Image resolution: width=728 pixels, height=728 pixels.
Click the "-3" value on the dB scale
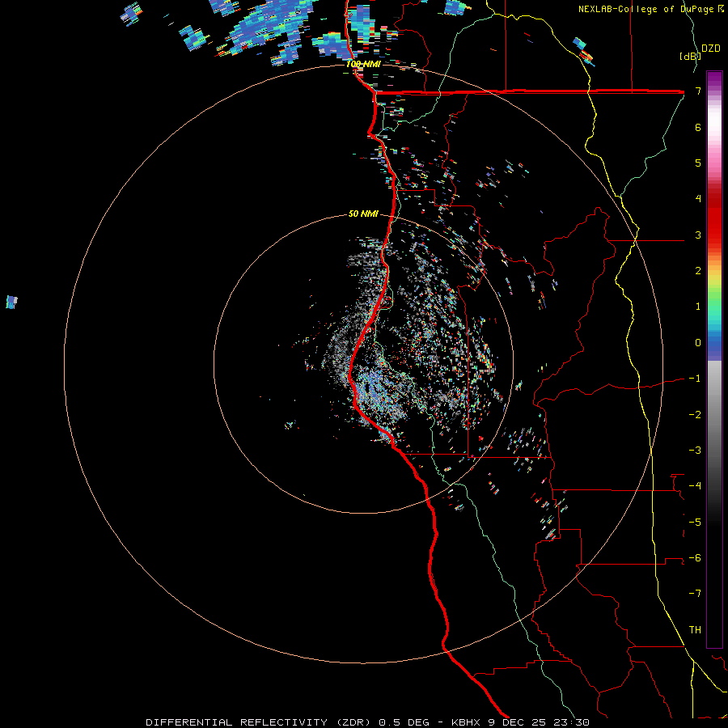coord(695,451)
